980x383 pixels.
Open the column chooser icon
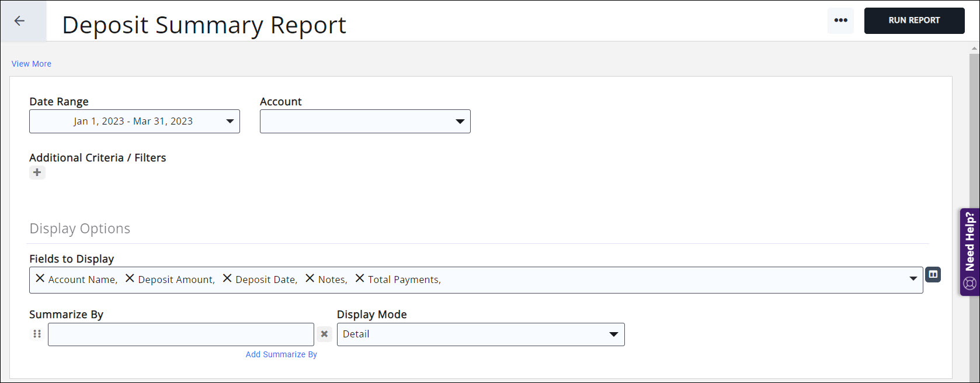pos(933,274)
